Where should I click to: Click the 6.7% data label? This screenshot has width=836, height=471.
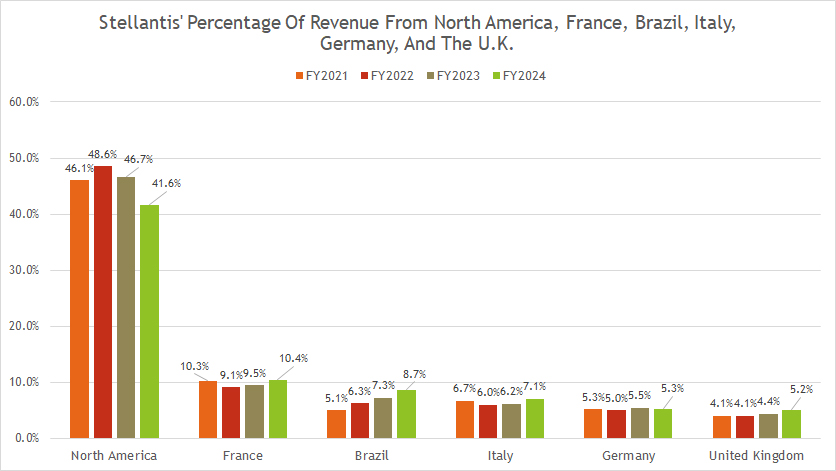464,388
